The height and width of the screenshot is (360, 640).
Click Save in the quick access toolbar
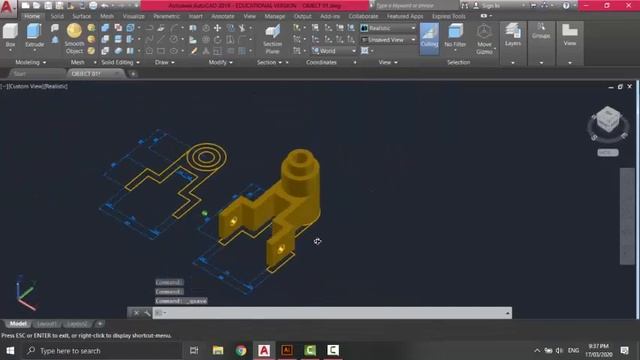coord(48,5)
